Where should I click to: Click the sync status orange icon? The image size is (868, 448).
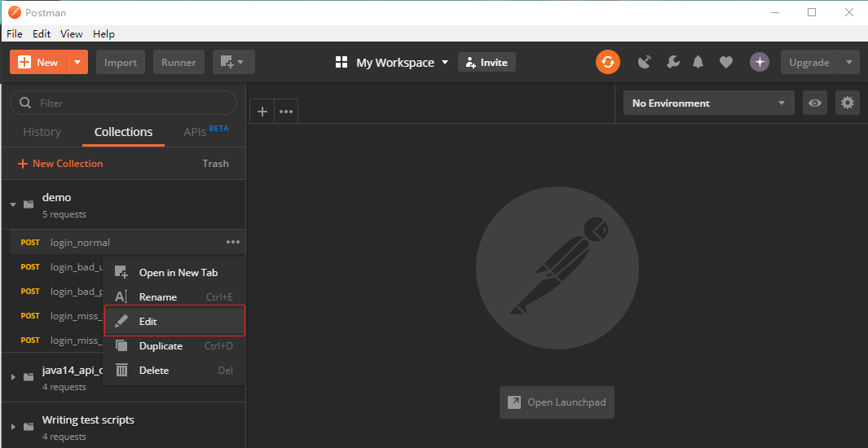tap(608, 62)
